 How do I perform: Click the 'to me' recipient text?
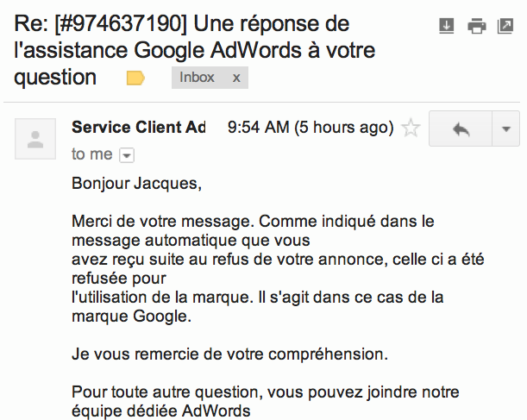point(91,154)
